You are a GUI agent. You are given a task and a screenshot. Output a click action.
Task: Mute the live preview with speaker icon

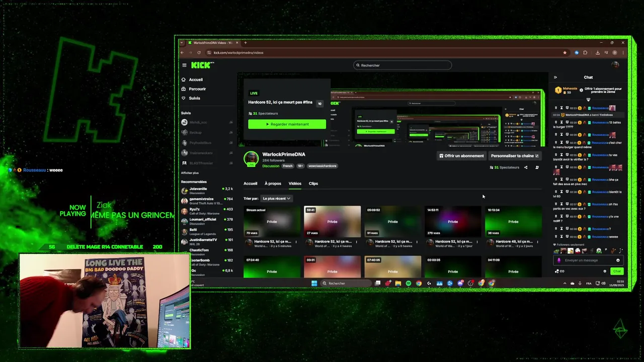319,104
